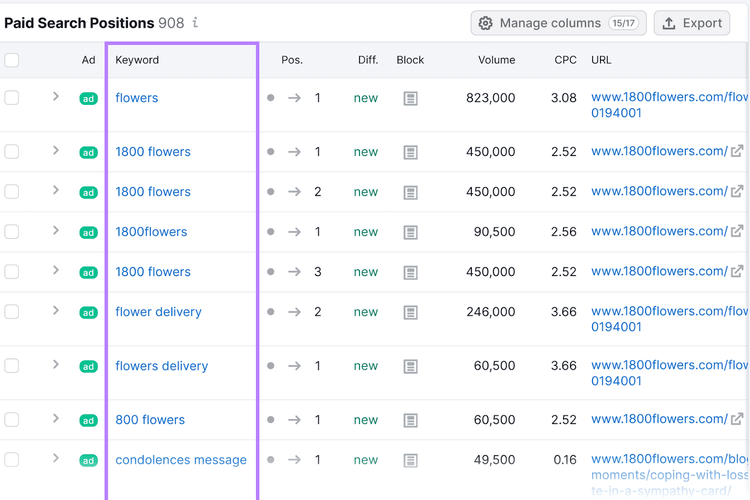View ad block icon for 1800 flowers position 3
Image resolution: width=750 pixels, height=500 pixels.
pos(410,272)
